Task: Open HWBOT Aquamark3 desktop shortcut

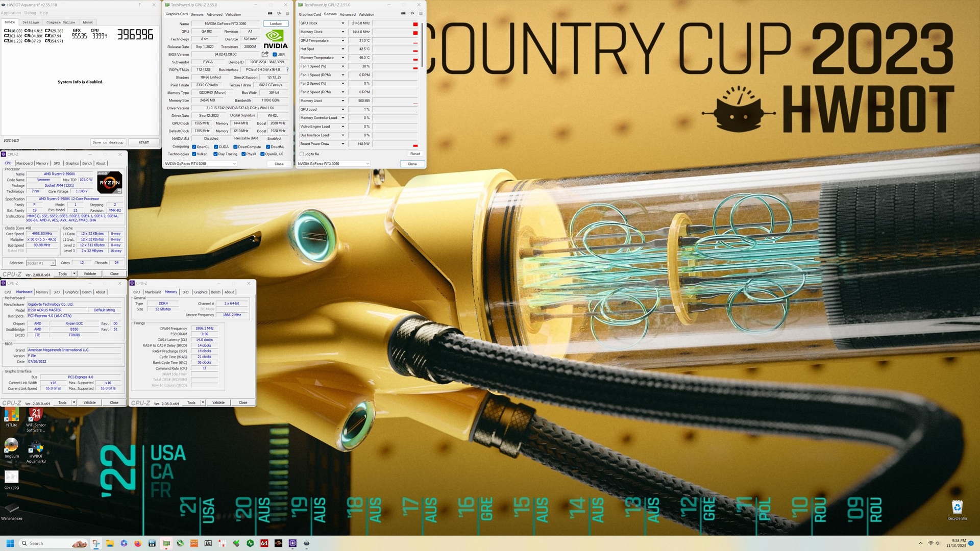Action: tap(36, 452)
